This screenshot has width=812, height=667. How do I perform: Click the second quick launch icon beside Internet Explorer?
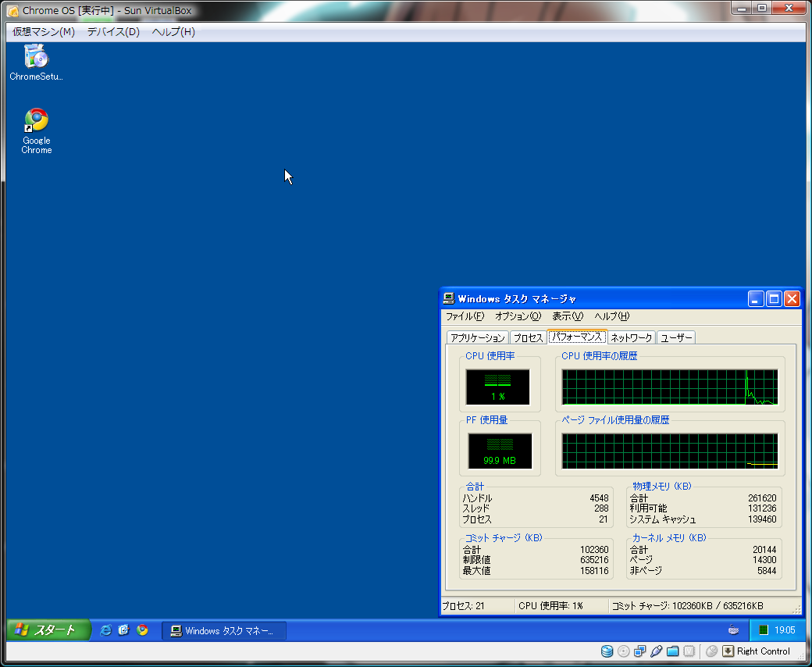click(123, 630)
